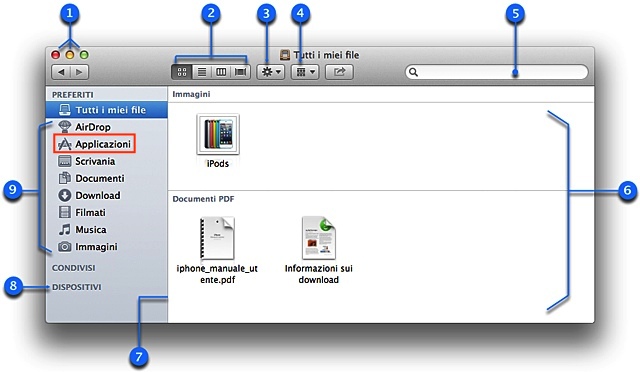640x372 pixels.
Task: Close the Finder window
Action: click(x=55, y=55)
